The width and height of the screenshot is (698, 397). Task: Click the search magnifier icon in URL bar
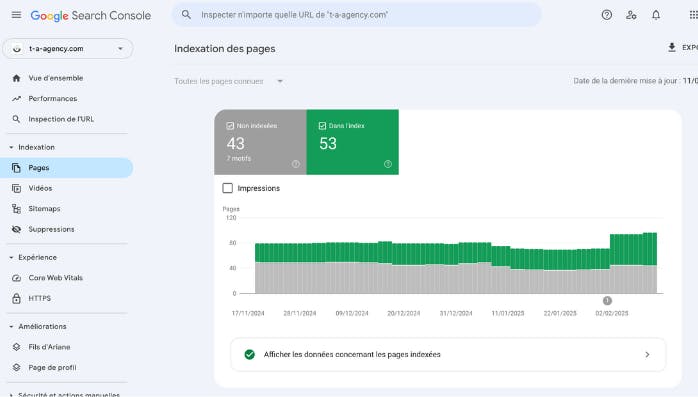point(186,15)
